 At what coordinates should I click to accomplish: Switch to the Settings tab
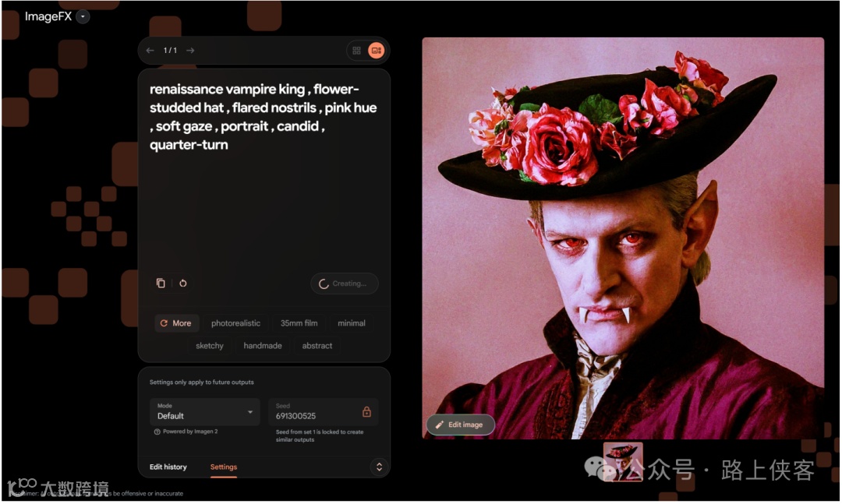pyautogui.click(x=224, y=467)
